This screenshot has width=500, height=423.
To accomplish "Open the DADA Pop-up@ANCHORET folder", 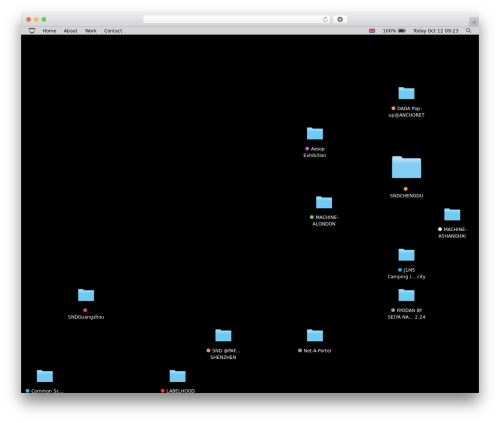I will click(x=406, y=93).
